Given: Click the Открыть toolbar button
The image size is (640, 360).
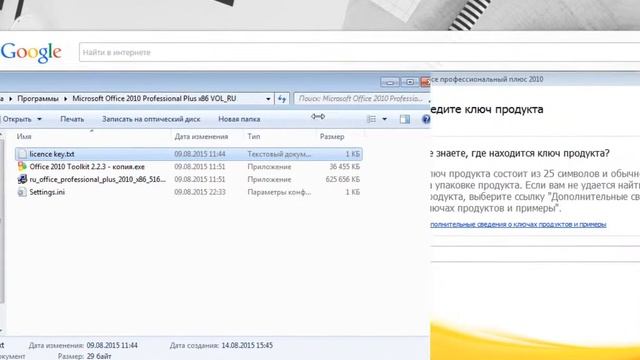Looking at the screenshot, I should pyautogui.click(x=17, y=119).
